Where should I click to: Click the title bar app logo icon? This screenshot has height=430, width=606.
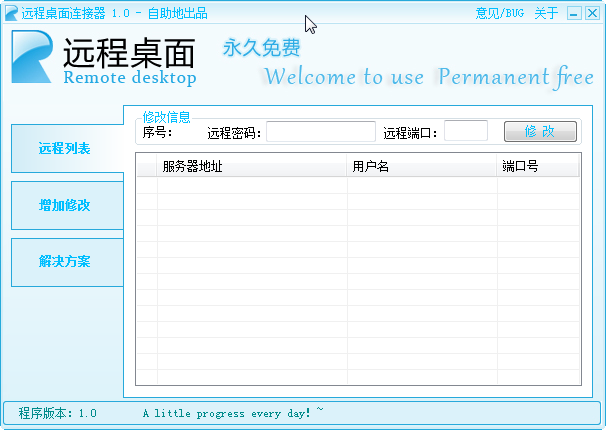point(11,13)
